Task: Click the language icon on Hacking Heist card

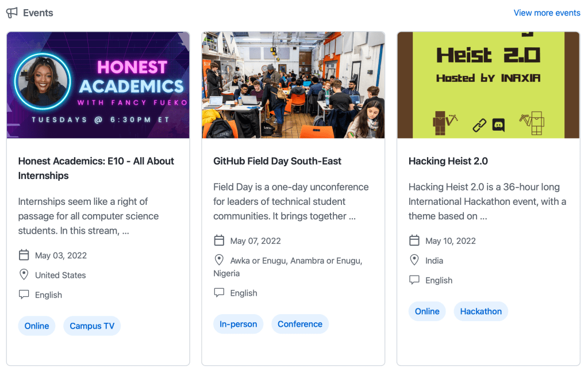Action: [x=414, y=280]
